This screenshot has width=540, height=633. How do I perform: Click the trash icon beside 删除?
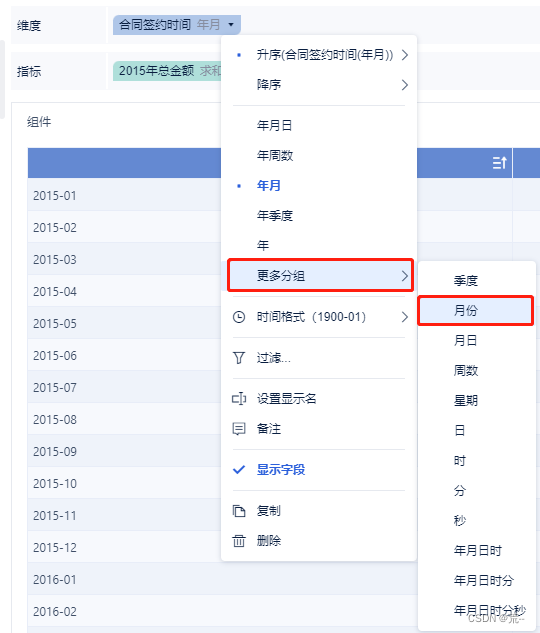[239, 541]
